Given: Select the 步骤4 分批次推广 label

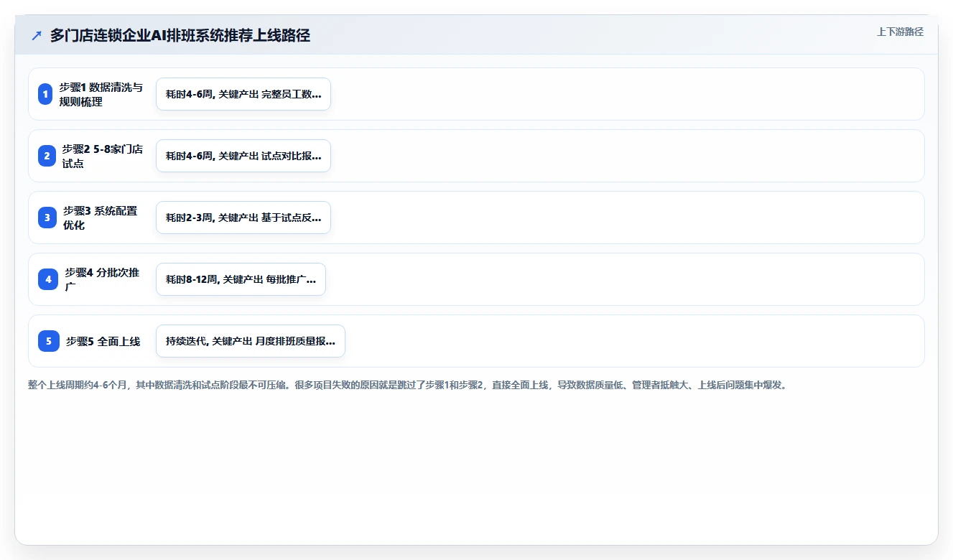Looking at the screenshot, I should click(x=102, y=279).
